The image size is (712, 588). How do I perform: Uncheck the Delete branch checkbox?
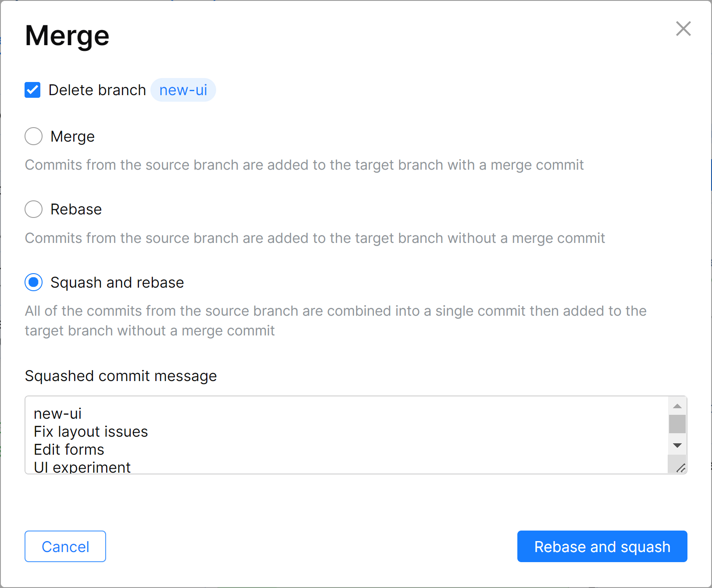[33, 90]
